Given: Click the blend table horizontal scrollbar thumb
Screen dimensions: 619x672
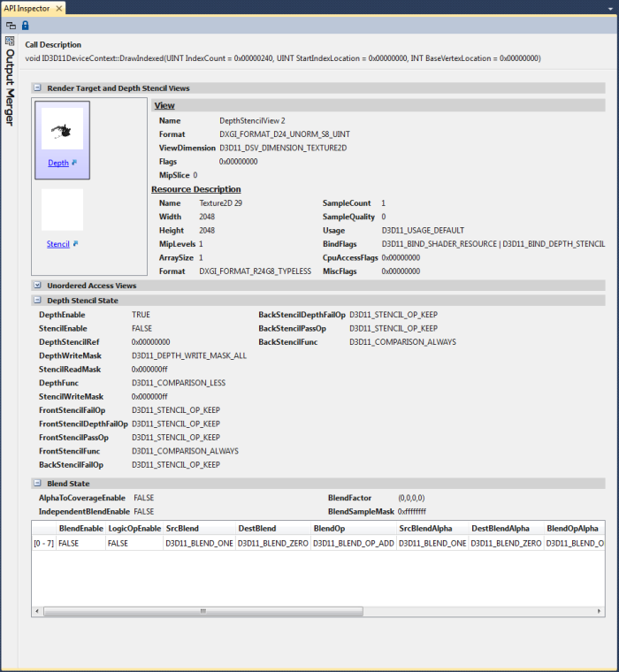Looking at the screenshot, I should (x=203, y=611).
